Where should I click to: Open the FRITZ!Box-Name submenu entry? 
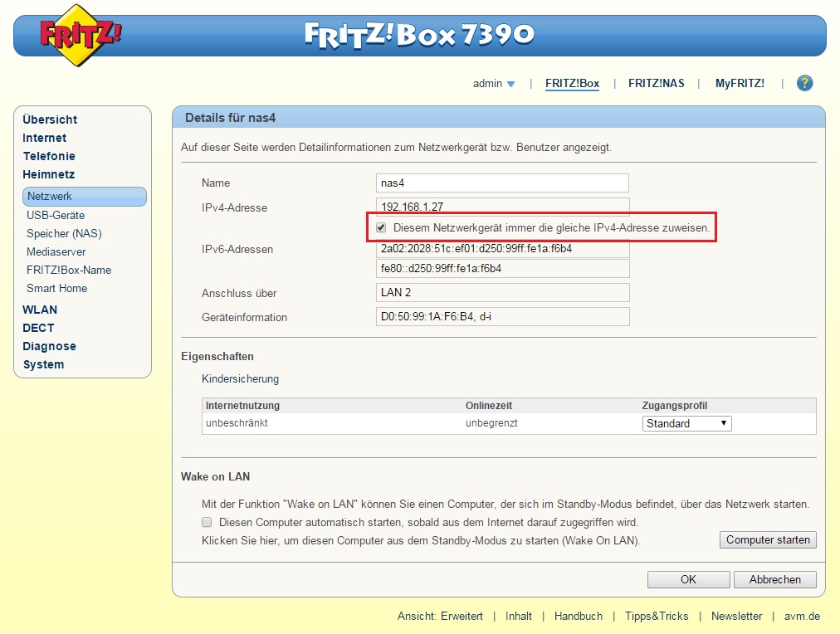click(69, 270)
